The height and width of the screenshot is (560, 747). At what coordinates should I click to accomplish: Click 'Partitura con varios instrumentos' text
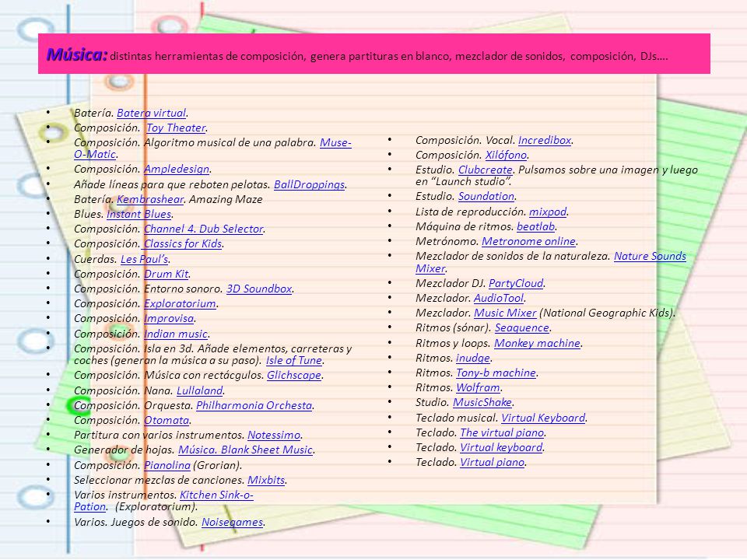(x=159, y=435)
